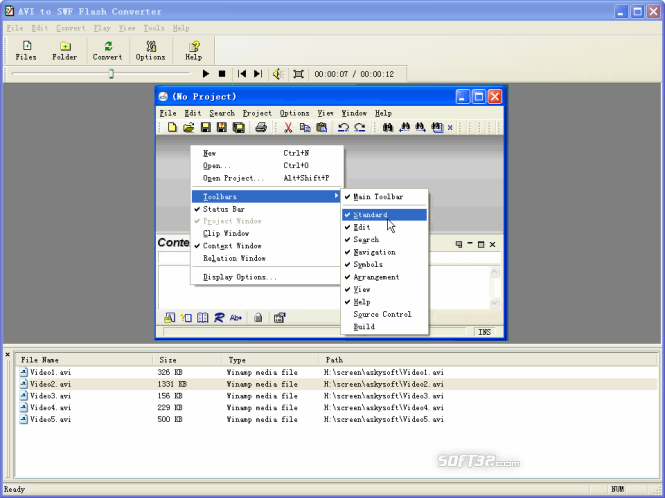Toggle the Edit toolbar checkmark
The image size is (665, 498).
(x=384, y=227)
